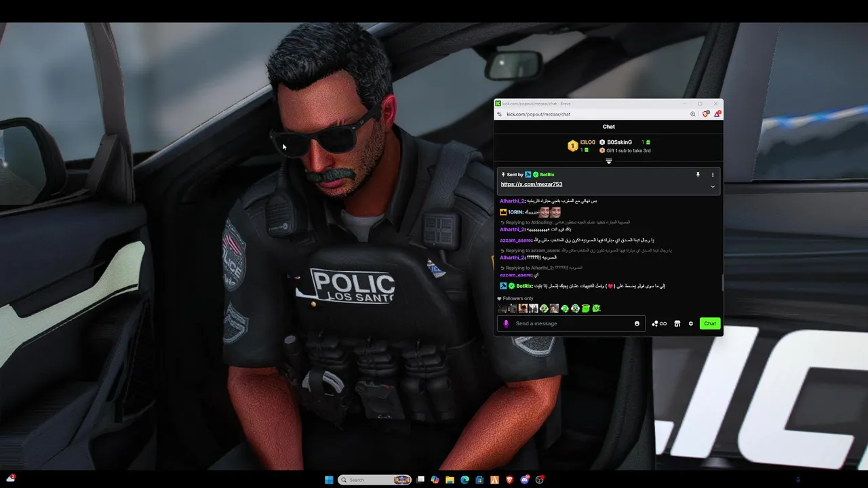Open Brave browser from taskbar

click(509, 480)
